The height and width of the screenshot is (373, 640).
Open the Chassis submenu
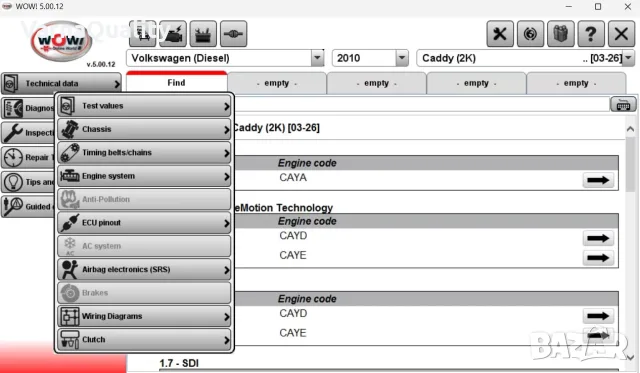tap(144, 129)
